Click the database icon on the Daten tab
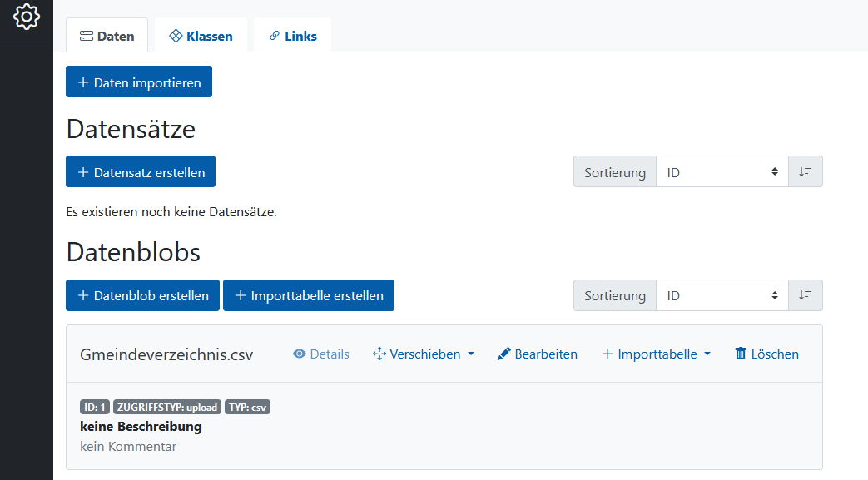 [x=87, y=36]
